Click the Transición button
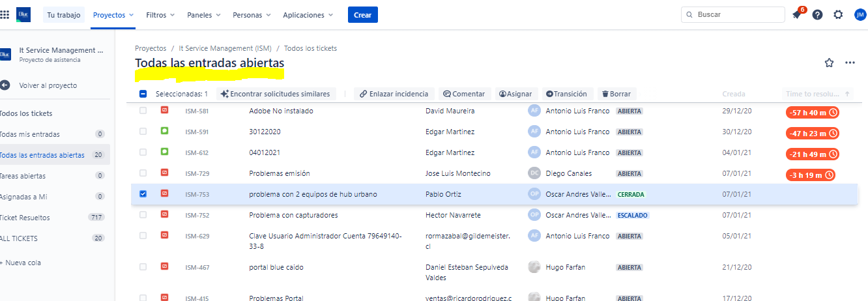This screenshot has height=301, width=868. 566,94
